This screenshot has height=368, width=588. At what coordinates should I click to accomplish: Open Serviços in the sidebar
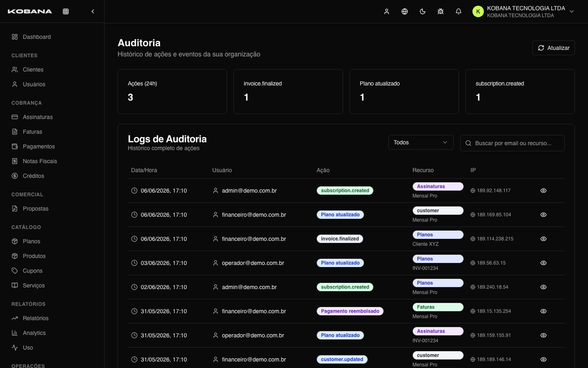[52, 285]
